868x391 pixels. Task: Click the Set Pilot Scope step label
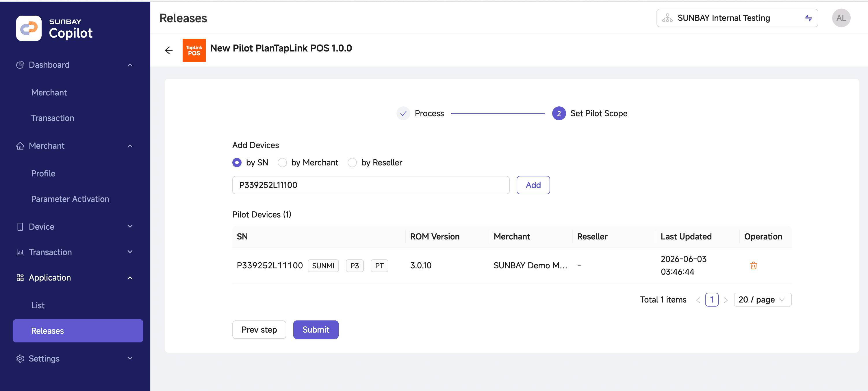(599, 113)
